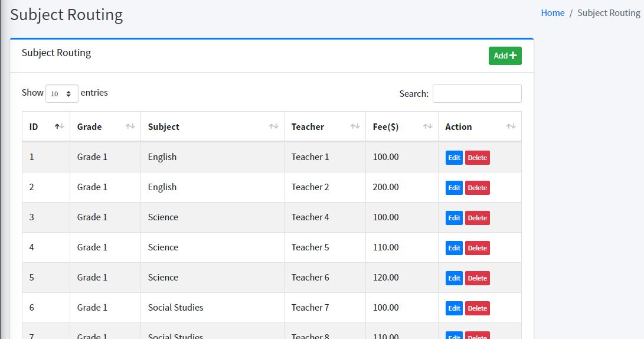This screenshot has width=644, height=339.
Task: Sort table by Fee($) column
Action: [401, 126]
